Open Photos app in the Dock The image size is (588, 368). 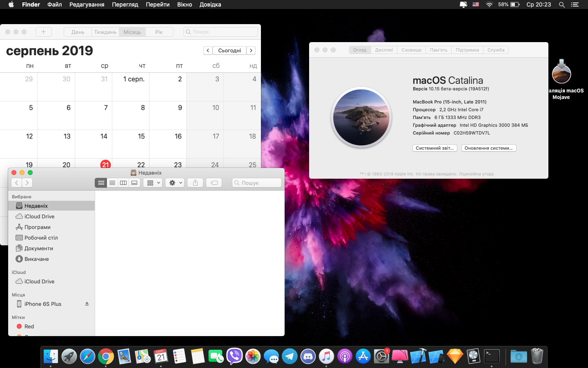tap(253, 357)
